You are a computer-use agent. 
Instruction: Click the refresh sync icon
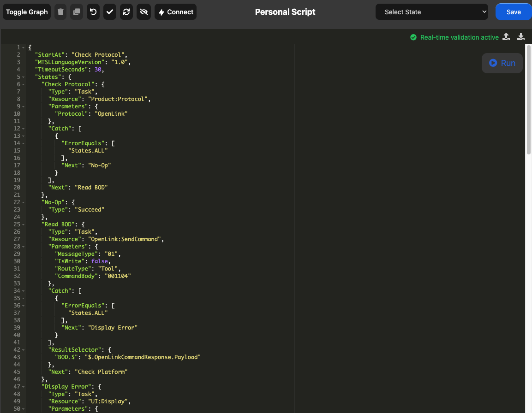(126, 12)
